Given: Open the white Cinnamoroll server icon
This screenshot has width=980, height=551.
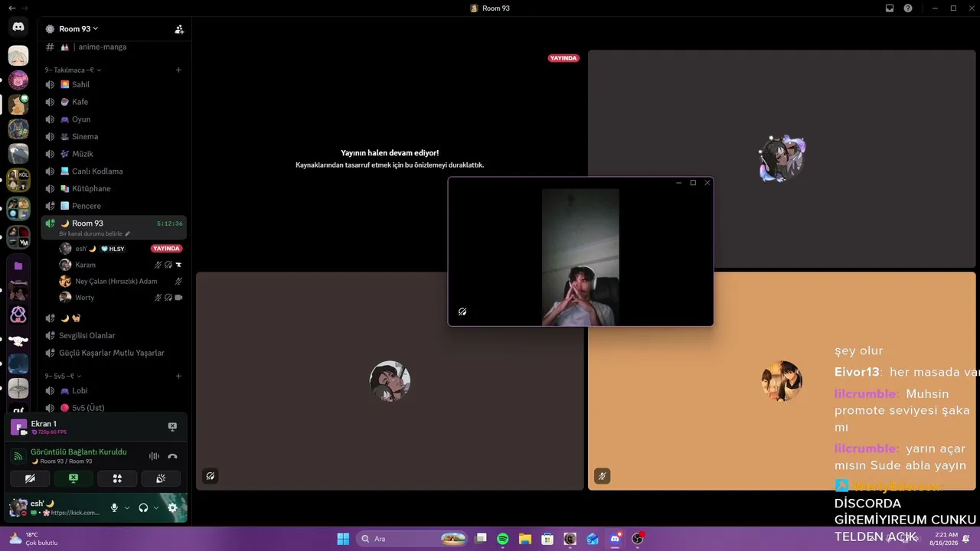Looking at the screenshot, I should point(18,339).
